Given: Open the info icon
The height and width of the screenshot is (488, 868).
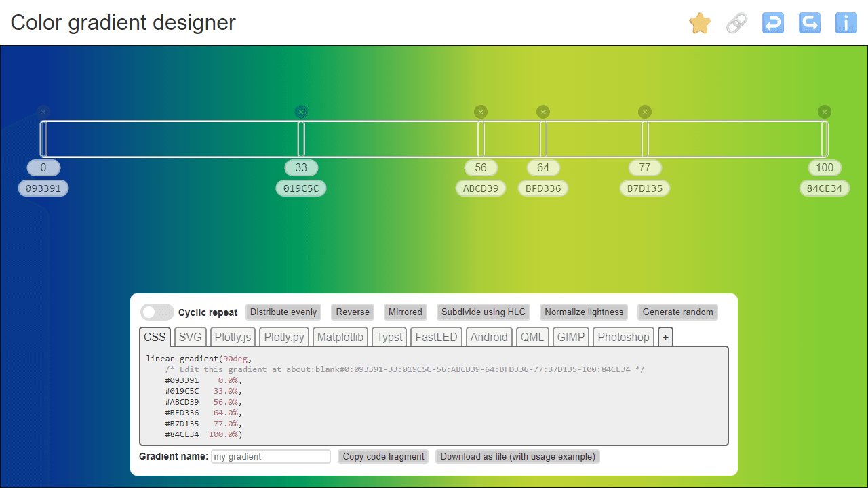Looking at the screenshot, I should click(846, 23).
